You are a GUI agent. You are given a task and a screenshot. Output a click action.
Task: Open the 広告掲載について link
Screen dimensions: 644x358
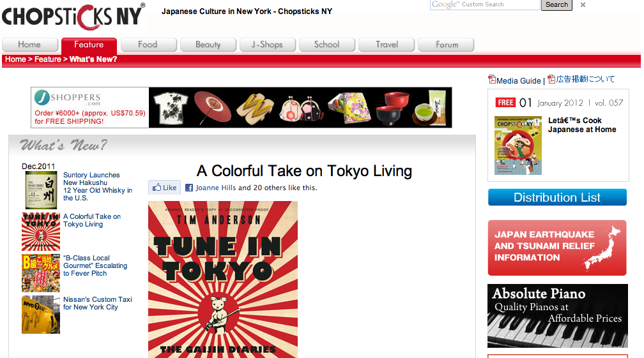[585, 79]
